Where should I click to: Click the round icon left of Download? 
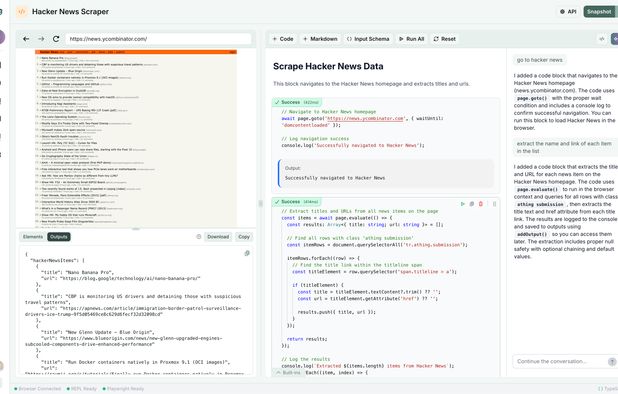(199, 237)
